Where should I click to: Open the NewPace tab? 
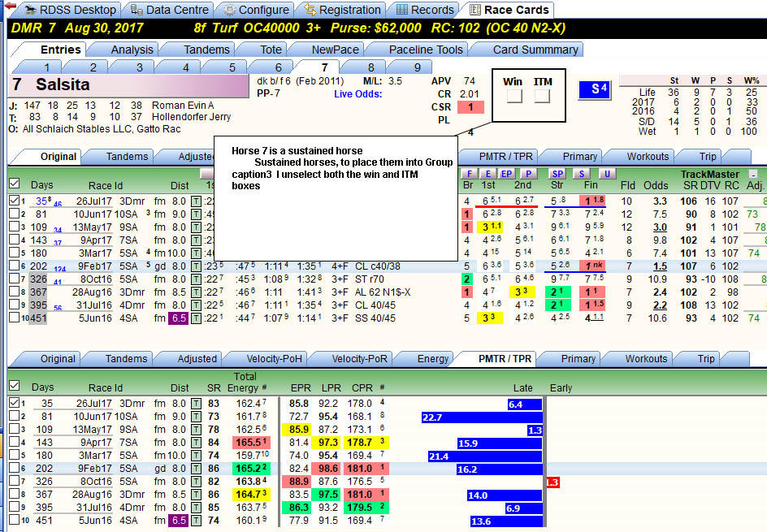(335, 50)
